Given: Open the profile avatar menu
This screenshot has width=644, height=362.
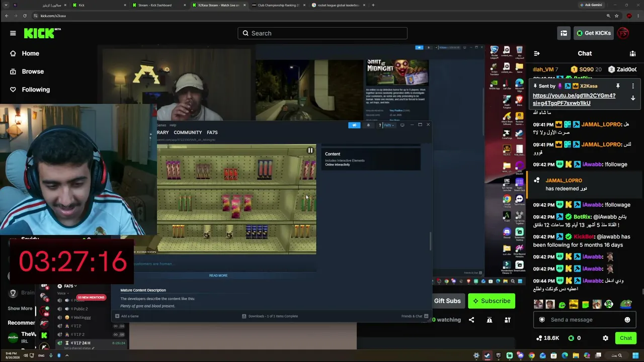Looking at the screenshot, I should click(x=623, y=33).
